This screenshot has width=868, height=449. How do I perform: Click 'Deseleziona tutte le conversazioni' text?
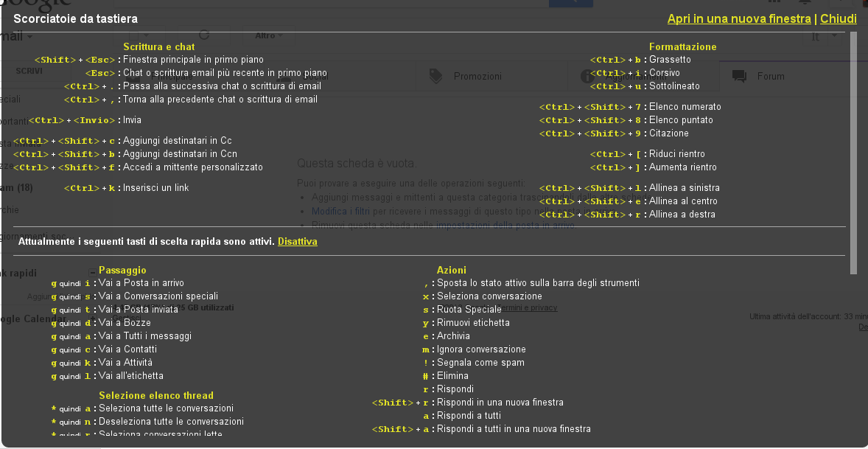(x=171, y=421)
